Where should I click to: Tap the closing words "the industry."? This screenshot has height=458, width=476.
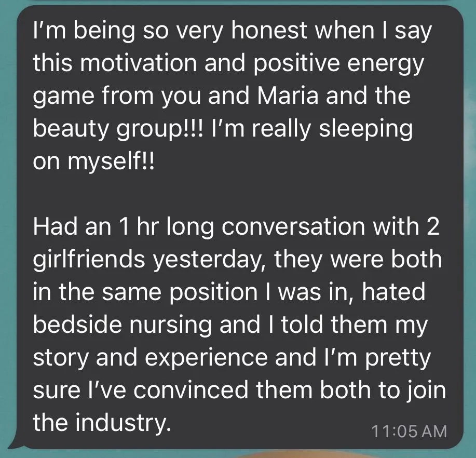click(x=102, y=423)
